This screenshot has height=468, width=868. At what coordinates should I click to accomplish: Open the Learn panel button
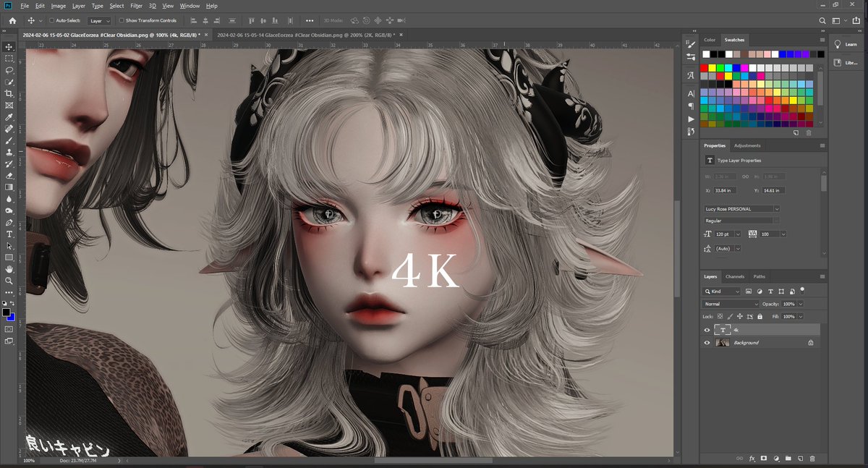[x=846, y=44]
